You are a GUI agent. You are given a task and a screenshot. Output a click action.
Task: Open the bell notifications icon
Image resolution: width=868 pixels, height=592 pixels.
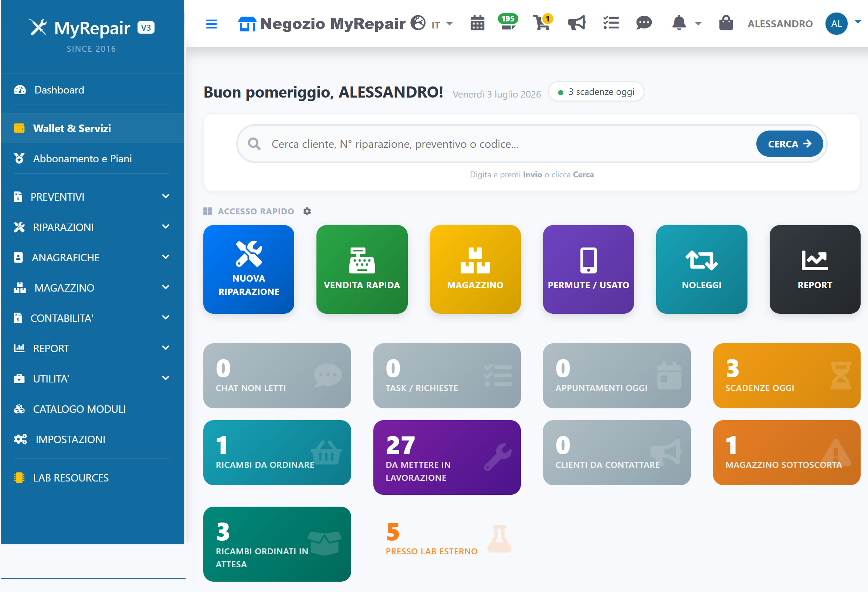coord(679,23)
